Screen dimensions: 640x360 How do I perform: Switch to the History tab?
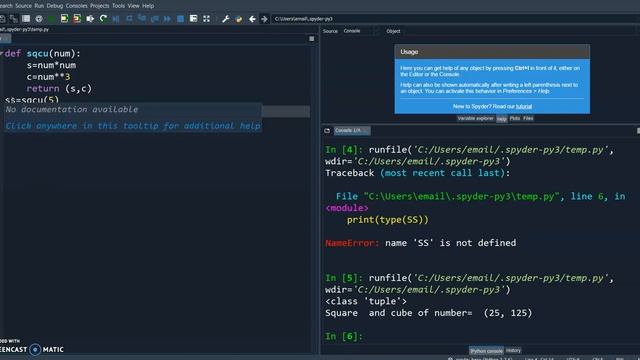[513, 350]
